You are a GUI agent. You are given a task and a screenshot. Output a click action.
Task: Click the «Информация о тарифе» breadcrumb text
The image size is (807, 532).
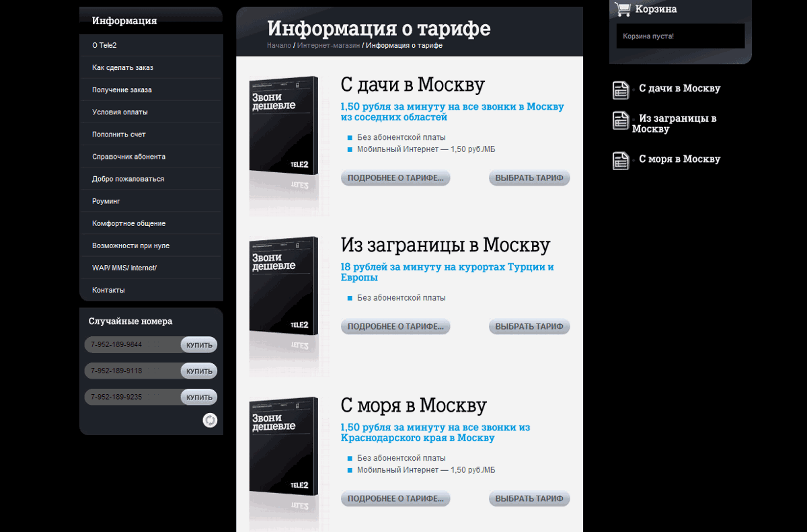coord(404,46)
